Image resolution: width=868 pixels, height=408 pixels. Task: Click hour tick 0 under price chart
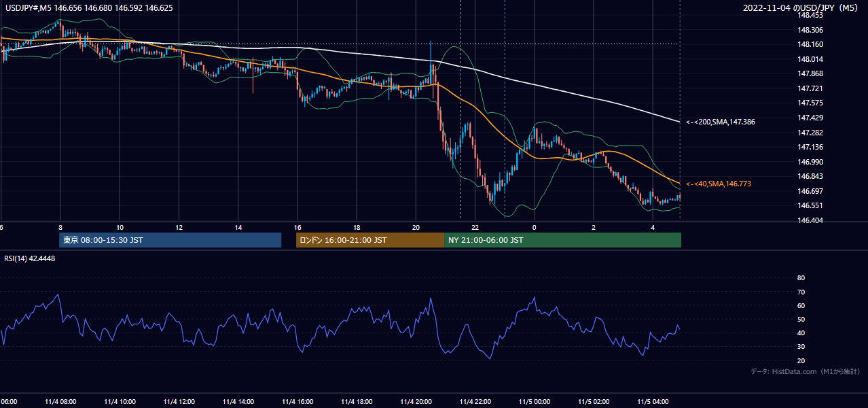[535, 227]
